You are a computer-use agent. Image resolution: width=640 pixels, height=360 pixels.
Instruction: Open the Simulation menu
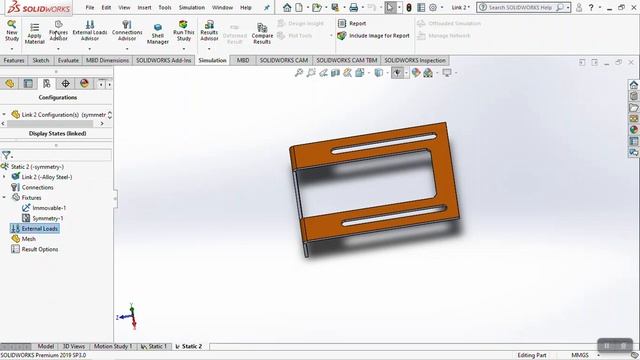191,7
